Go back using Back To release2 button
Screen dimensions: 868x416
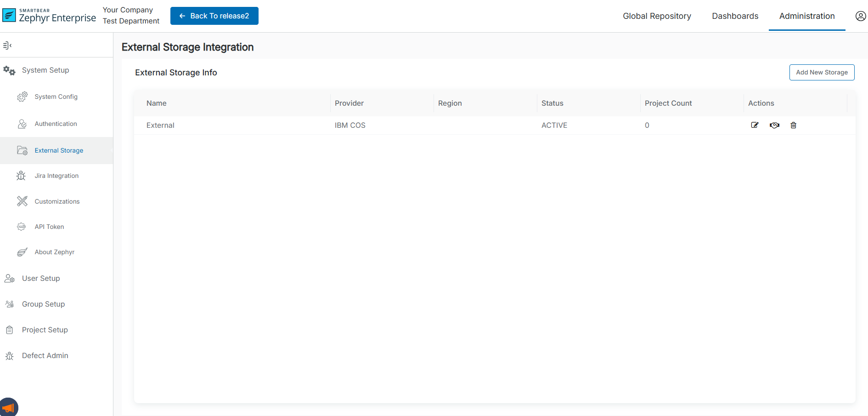(x=214, y=16)
